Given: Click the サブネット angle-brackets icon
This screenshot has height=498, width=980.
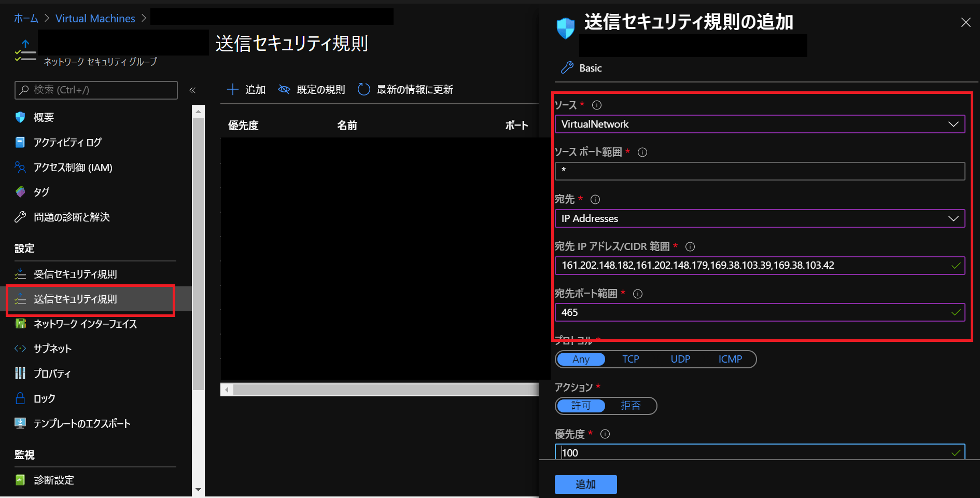Looking at the screenshot, I should click(20, 349).
